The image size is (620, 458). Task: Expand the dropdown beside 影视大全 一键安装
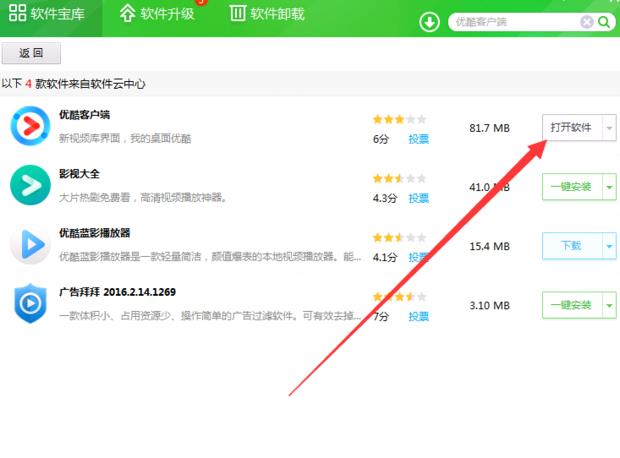point(609,186)
